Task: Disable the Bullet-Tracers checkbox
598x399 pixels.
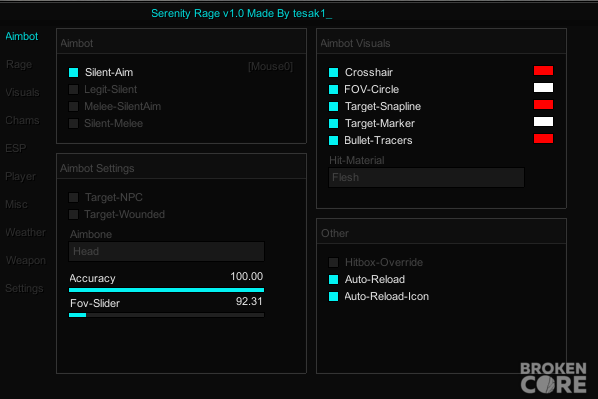Action: pyautogui.click(x=333, y=140)
